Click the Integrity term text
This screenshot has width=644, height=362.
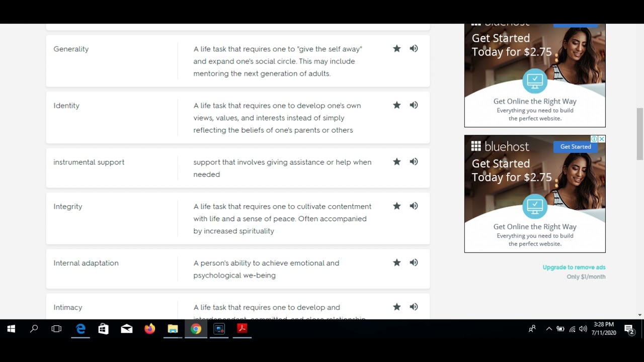pyautogui.click(x=68, y=207)
